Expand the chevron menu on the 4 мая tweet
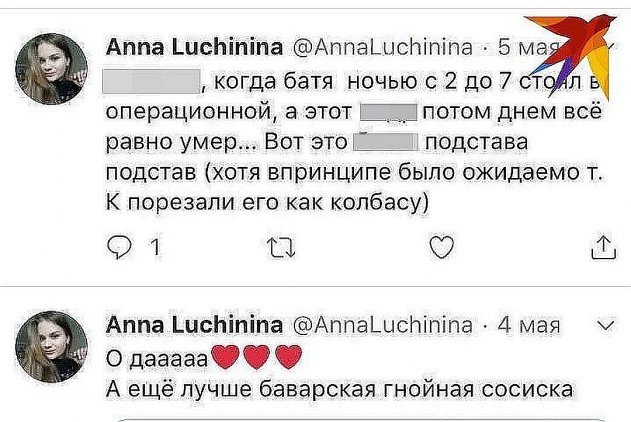 click(x=603, y=326)
